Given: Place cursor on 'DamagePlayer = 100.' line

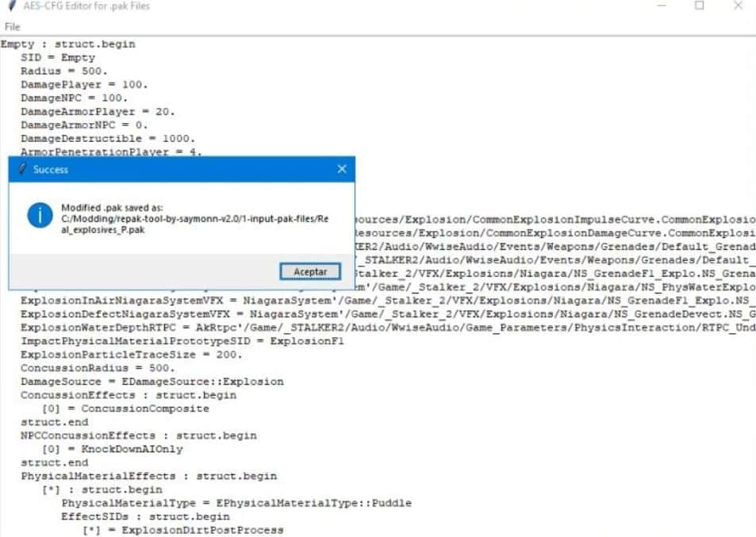Looking at the screenshot, I should pyautogui.click(x=83, y=85).
